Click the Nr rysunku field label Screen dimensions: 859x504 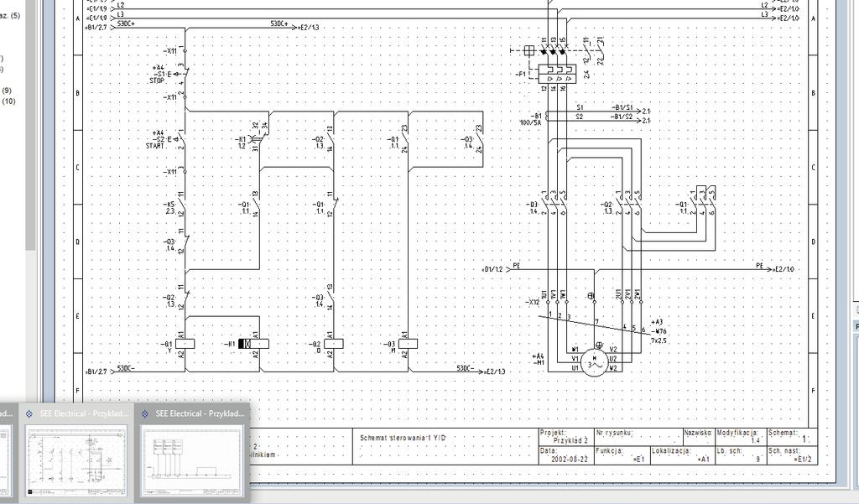(x=615, y=433)
